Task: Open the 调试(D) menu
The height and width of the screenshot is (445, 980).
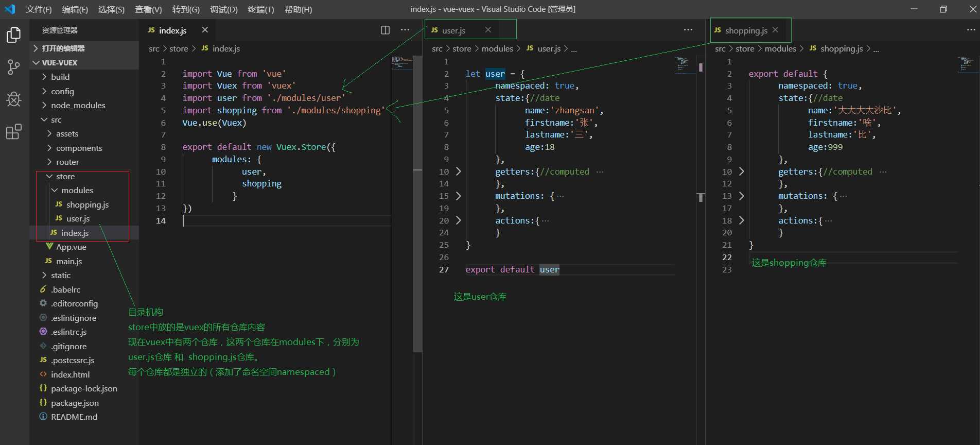Action: pos(224,9)
